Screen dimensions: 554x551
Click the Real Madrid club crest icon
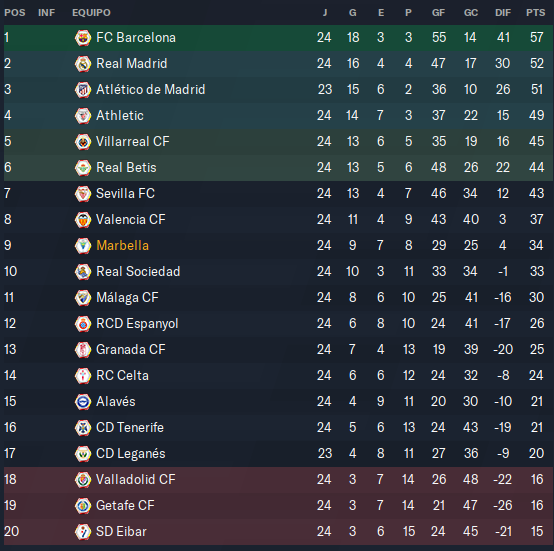point(83,64)
